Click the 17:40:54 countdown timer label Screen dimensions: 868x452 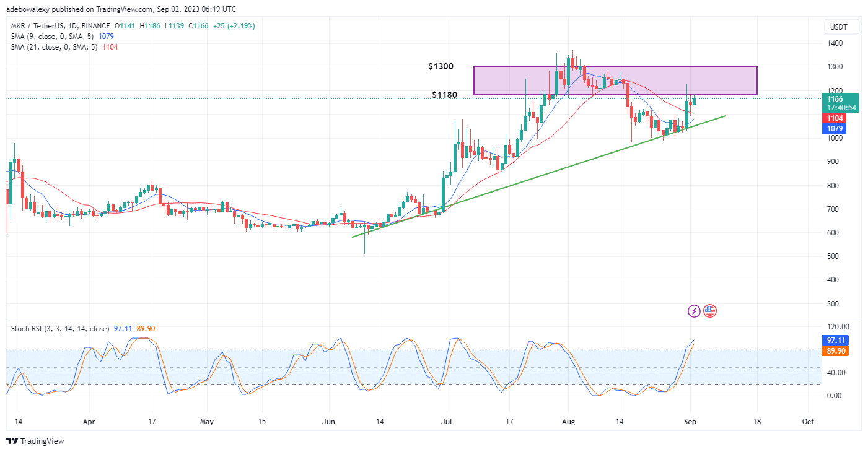click(x=841, y=107)
